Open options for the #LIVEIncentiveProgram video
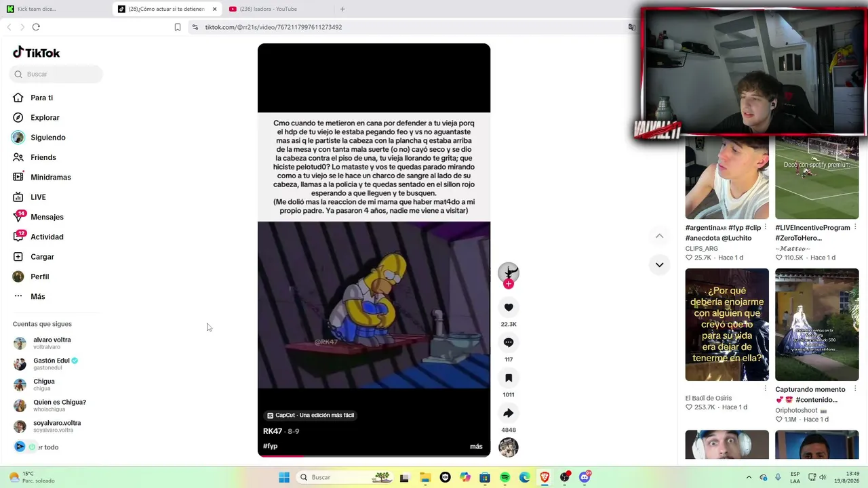 pyautogui.click(x=855, y=227)
